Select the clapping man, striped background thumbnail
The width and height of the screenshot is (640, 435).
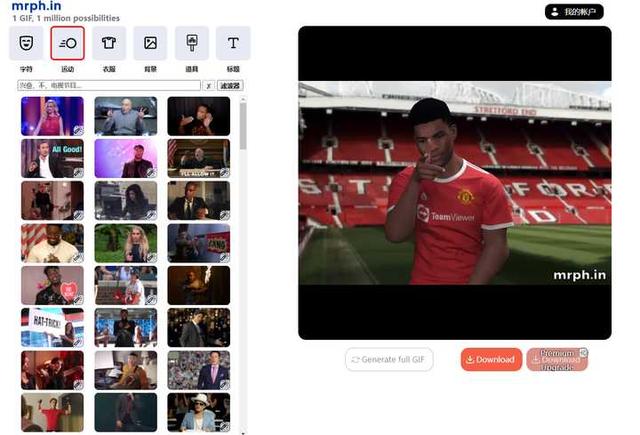pos(52,243)
